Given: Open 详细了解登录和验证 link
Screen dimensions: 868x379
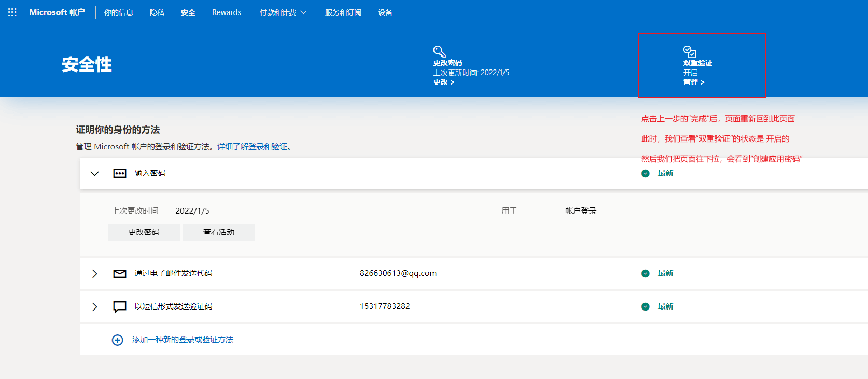Looking at the screenshot, I should click(x=253, y=147).
